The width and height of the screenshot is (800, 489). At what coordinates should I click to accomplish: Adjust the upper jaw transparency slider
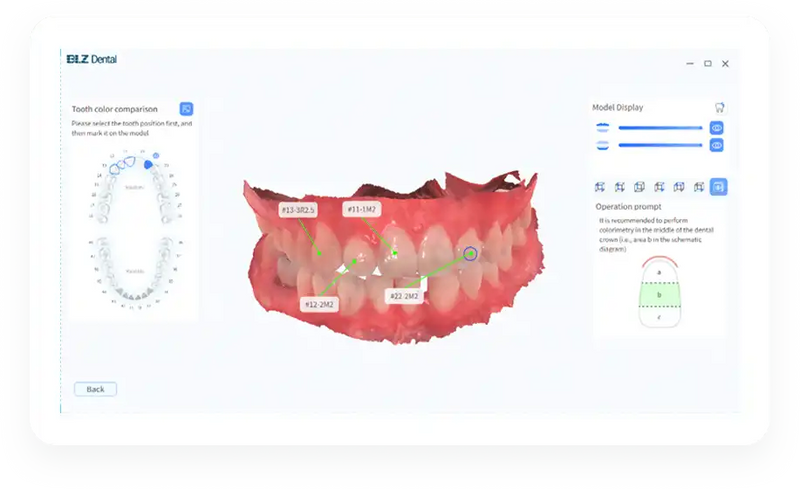tap(660, 128)
